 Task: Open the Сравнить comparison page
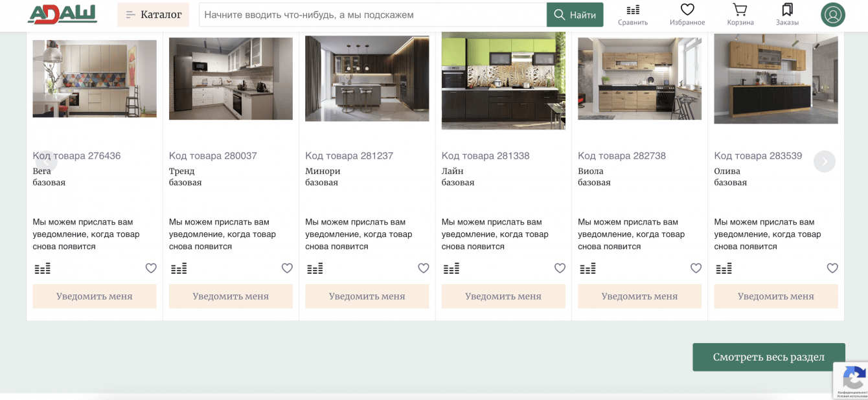click(633, 14)
